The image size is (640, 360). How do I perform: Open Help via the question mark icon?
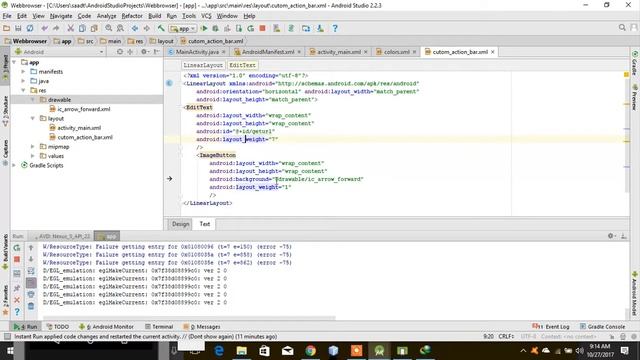(335, 28)
